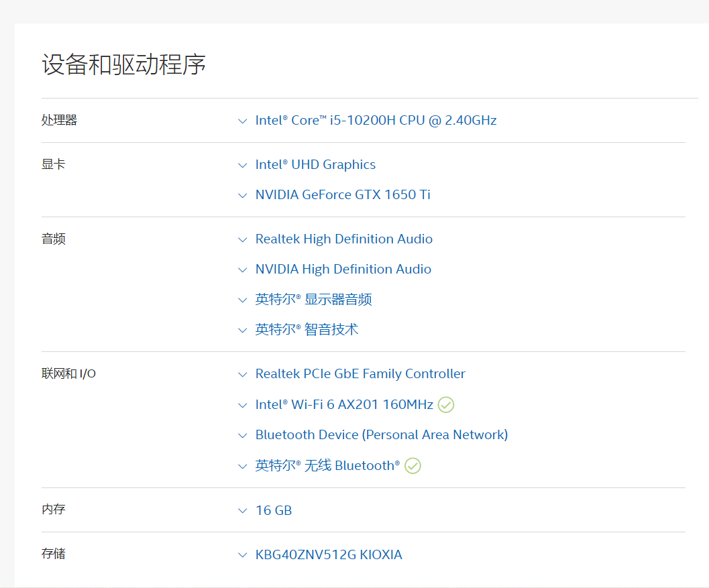Click the green checkmark beside Intel Wi-Fi 6 AX201
Viewport: 709px width, 588px height.
[446, 405]
